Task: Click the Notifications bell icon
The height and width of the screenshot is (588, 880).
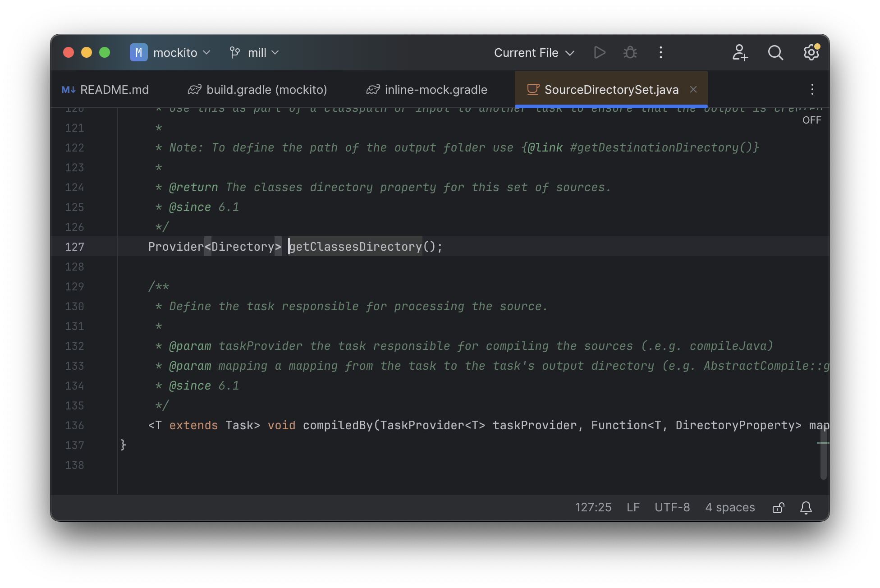Action: click(x=806, y=507)
